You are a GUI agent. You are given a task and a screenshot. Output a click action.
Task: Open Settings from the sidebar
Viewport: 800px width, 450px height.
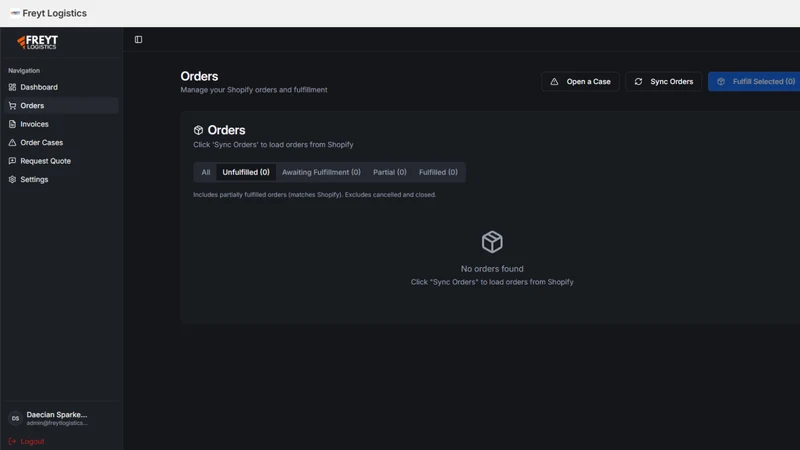61,179
